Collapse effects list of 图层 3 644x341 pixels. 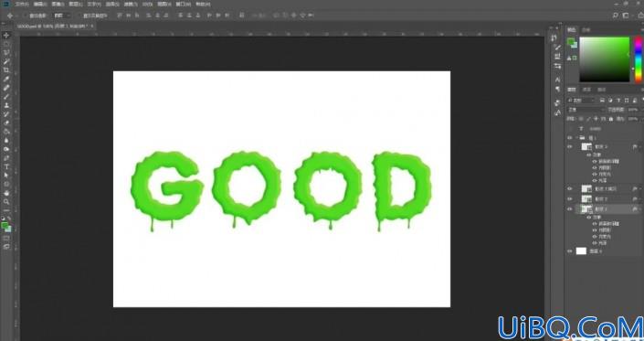pyautogui.click(x=639, y=146)
